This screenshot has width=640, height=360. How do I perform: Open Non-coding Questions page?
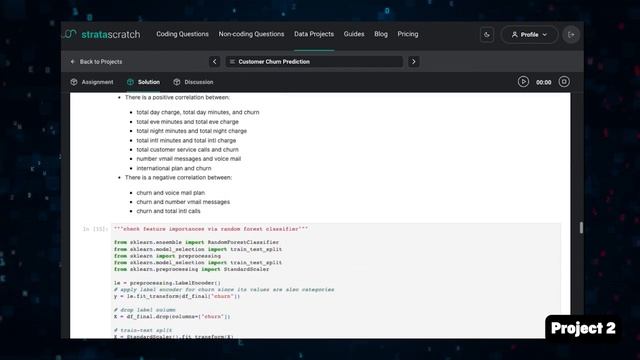tap(251, 34)
